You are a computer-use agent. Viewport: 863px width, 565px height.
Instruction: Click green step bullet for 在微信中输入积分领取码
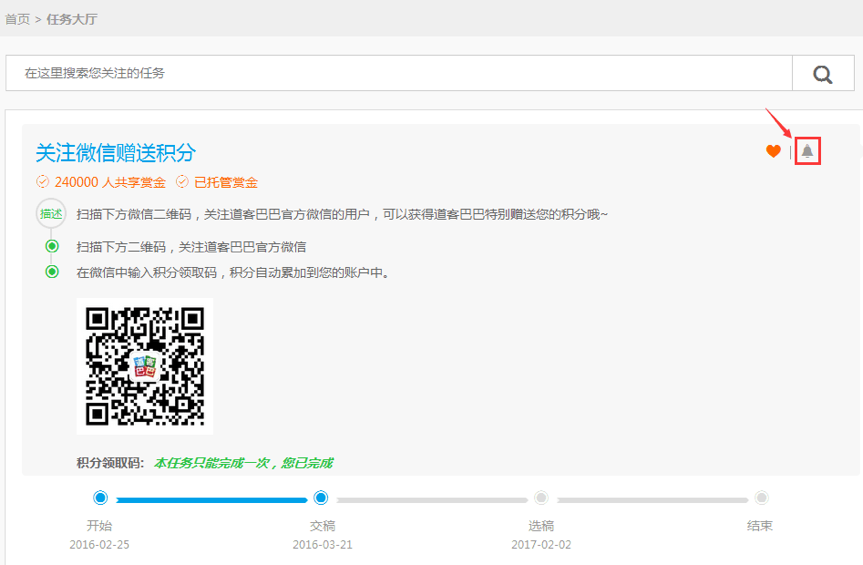point(52,272)
